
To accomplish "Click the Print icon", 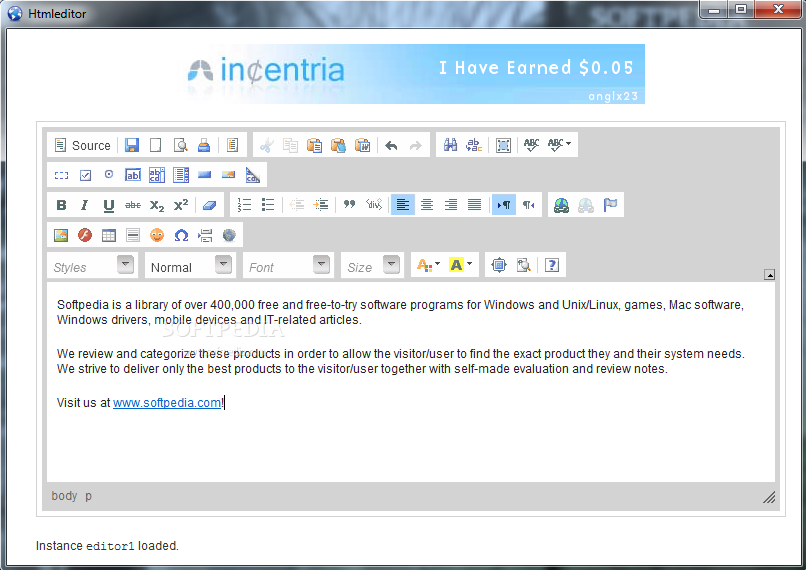I will point(204,145).
